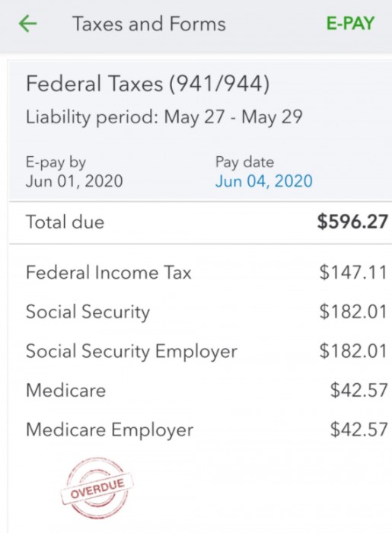This screenshot has height=533, width=392.
Task: Tap the Total due row
Action: tap(200, 222)
